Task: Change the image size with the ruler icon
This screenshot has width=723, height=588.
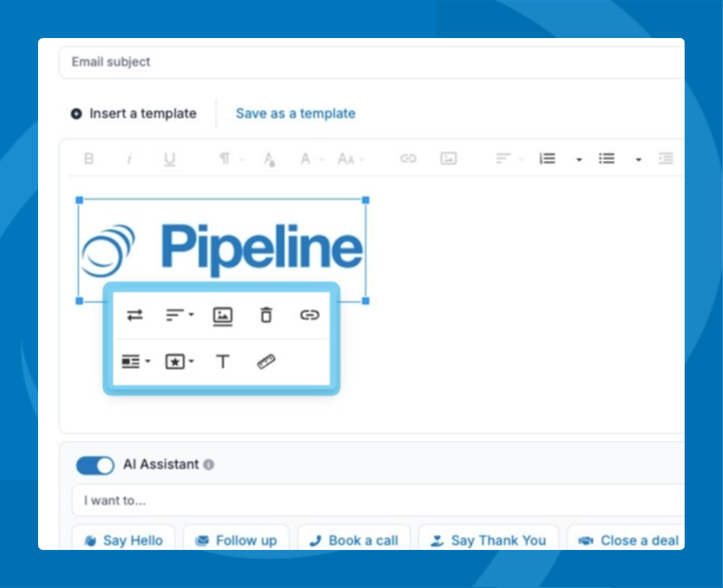Action: click(x=266, y=361)
